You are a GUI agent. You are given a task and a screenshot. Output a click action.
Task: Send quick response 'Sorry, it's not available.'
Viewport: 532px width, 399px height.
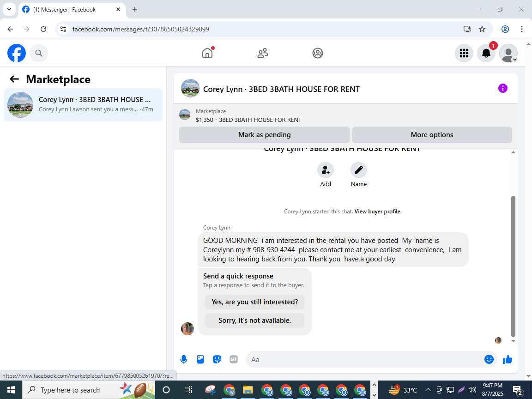pos(254,320)
